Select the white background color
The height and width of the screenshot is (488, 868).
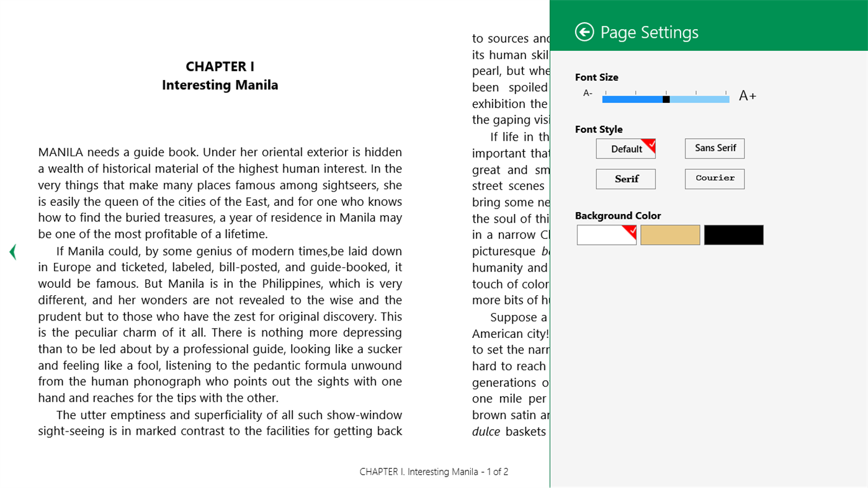[606, 234]
